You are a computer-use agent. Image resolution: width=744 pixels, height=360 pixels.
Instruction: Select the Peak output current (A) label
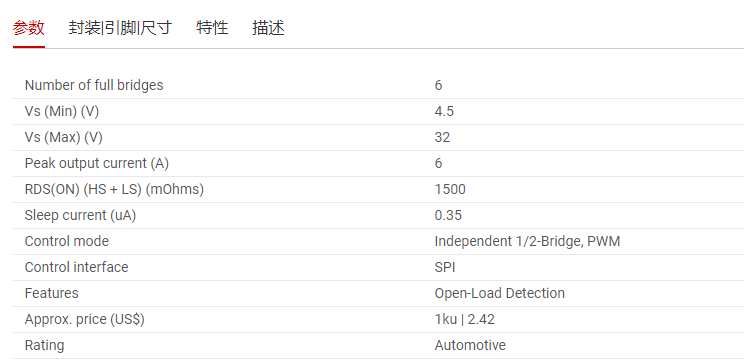(x=97, y=163)
